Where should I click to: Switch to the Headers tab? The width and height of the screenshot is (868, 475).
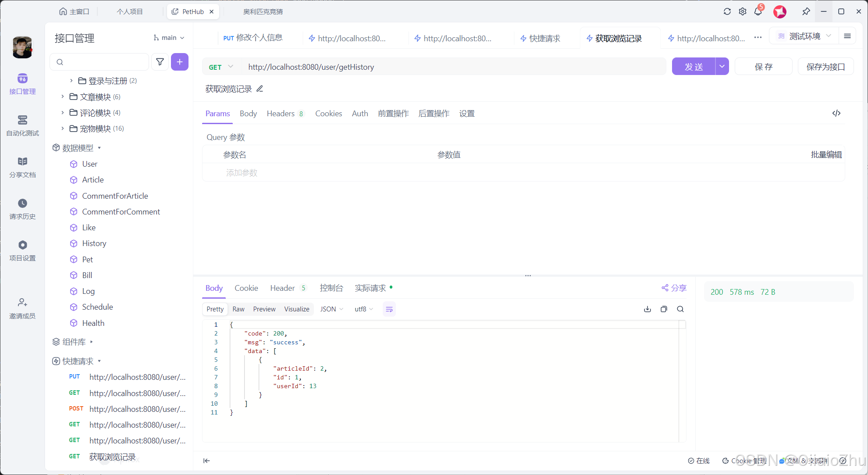click(x=280, y=113)
